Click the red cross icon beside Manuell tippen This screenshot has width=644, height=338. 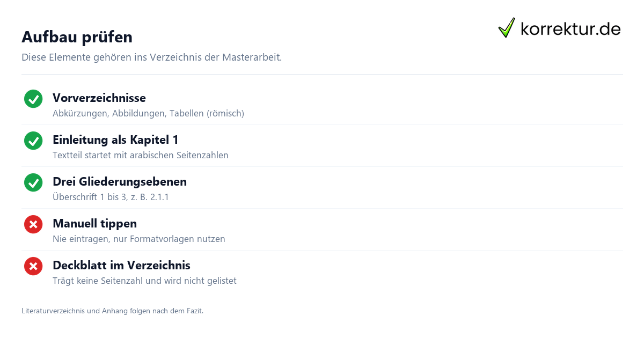pyautogui.click(x=33, y=224)
